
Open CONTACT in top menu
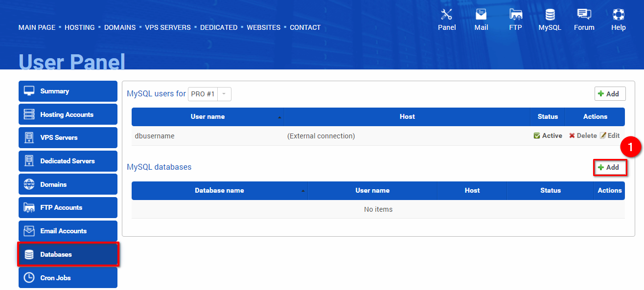click(305, 27)
